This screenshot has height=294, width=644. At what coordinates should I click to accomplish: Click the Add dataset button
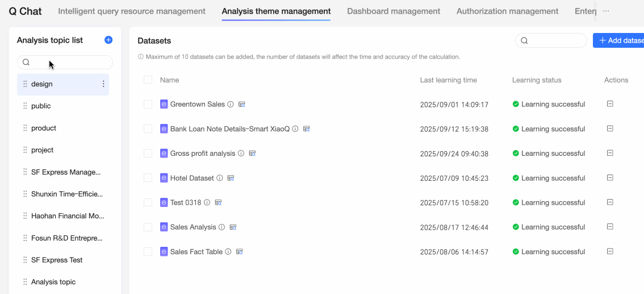620,40
